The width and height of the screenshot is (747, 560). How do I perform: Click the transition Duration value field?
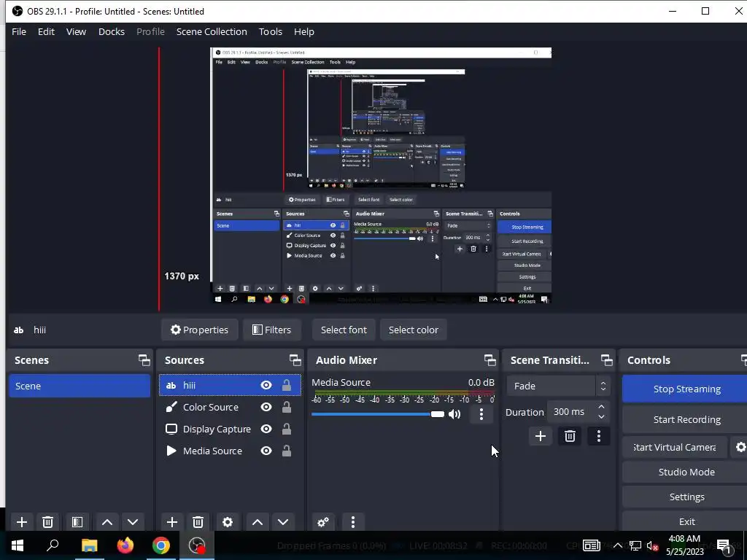click(x=570, y=412)
